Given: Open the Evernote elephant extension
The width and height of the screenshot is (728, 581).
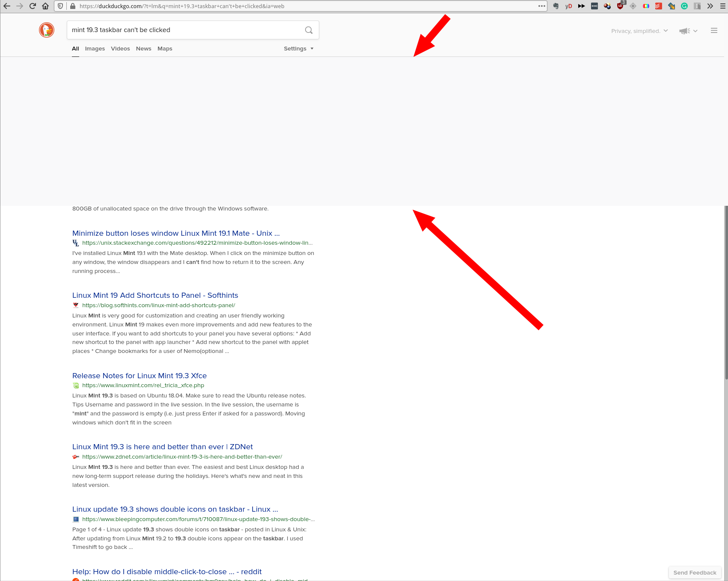Looking at the screenshot, I should click(x=556, y=6).
